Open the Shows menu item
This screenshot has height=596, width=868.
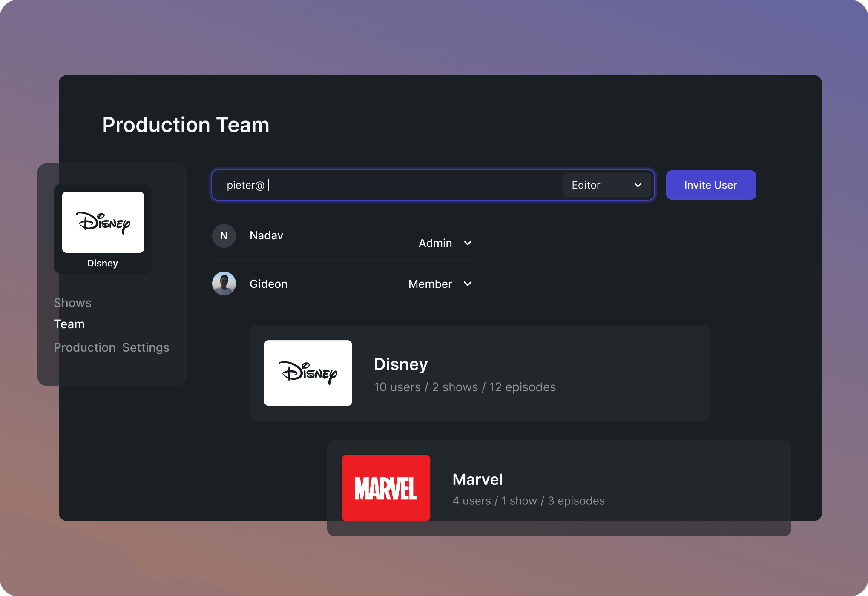pyautogui.click(x=73, y=303)
